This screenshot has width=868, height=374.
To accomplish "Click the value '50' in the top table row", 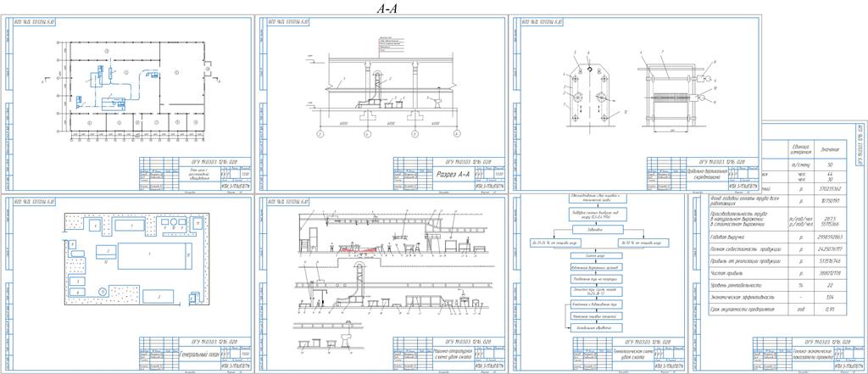I will click(x=830, y=165).
